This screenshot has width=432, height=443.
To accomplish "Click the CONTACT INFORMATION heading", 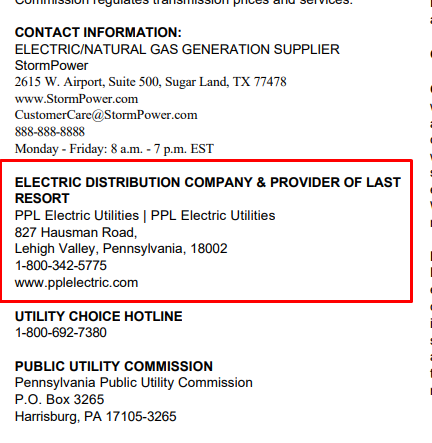I will (98, 33).
